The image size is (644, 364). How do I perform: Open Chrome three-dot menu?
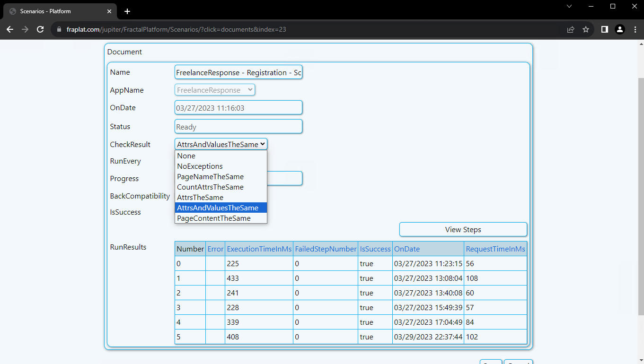635,29
